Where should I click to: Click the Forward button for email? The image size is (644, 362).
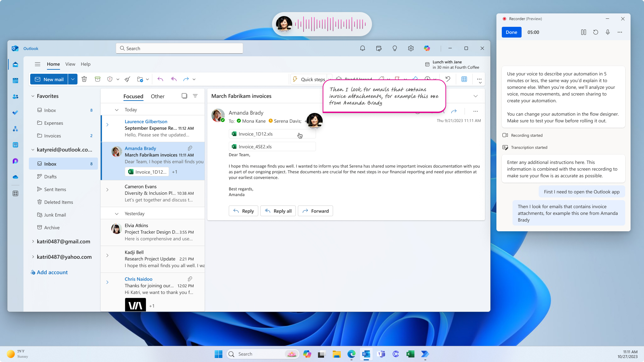coord(315,211)
